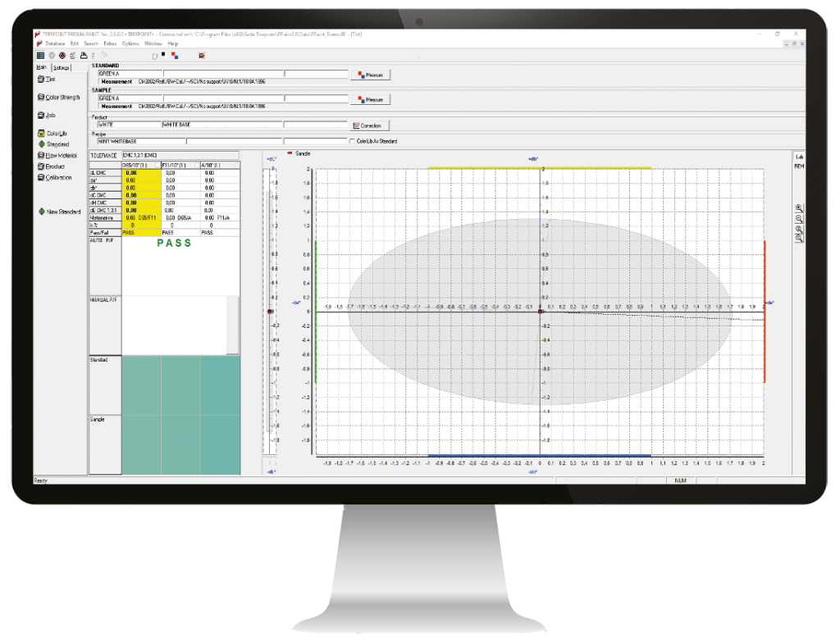Image resolution: width=840 pixels, height=642 pixels.
Task: Click the Calibration sidebar item
Action: click(x=56, y=177)
